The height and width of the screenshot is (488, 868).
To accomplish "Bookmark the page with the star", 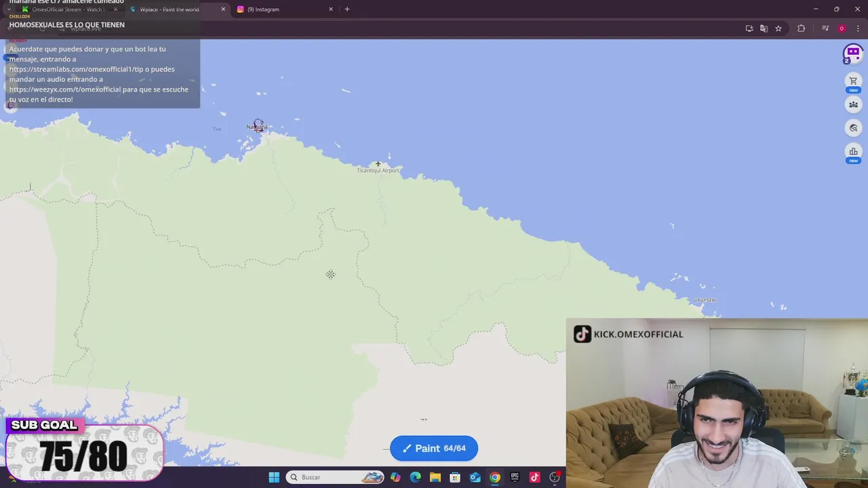I will pyautogui.click(x=778, y=28).
